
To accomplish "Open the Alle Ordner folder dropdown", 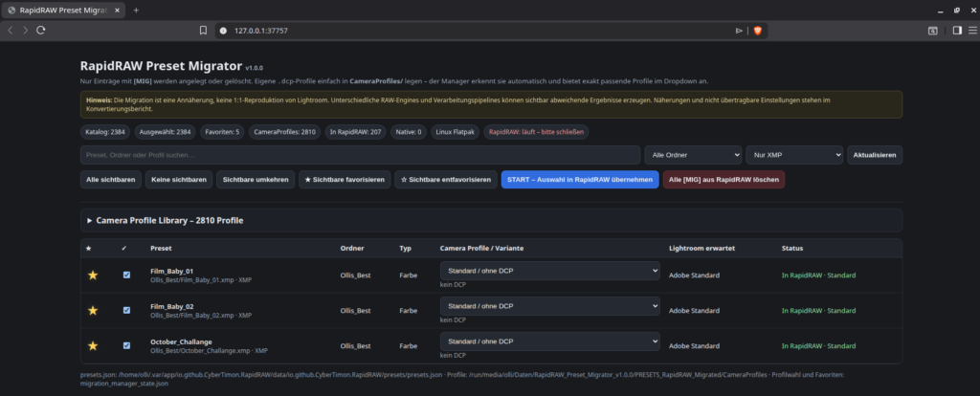I will [693, 155].
